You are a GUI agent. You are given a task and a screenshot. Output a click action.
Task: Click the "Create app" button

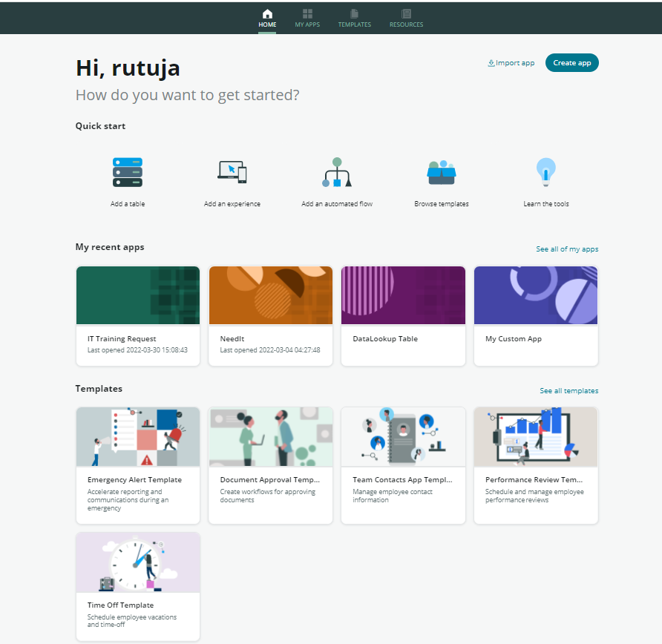click(x=571, y=63)
